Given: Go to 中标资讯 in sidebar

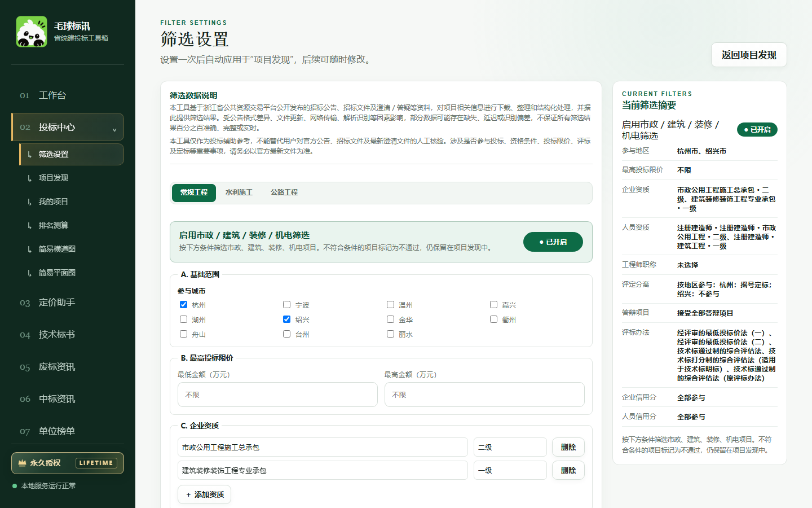Looking at the screenshot, I should point(68,399).
